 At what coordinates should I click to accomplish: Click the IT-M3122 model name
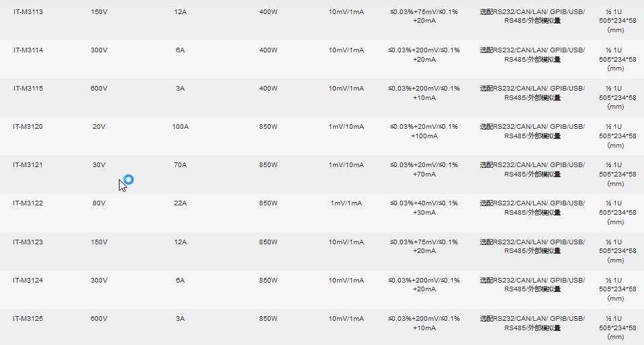point(28,203)
